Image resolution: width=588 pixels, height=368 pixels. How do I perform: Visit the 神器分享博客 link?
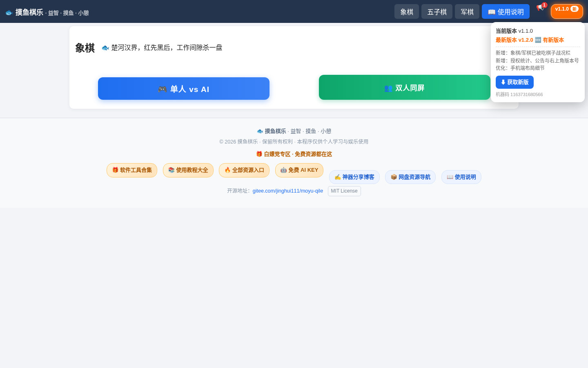[354, 177]
